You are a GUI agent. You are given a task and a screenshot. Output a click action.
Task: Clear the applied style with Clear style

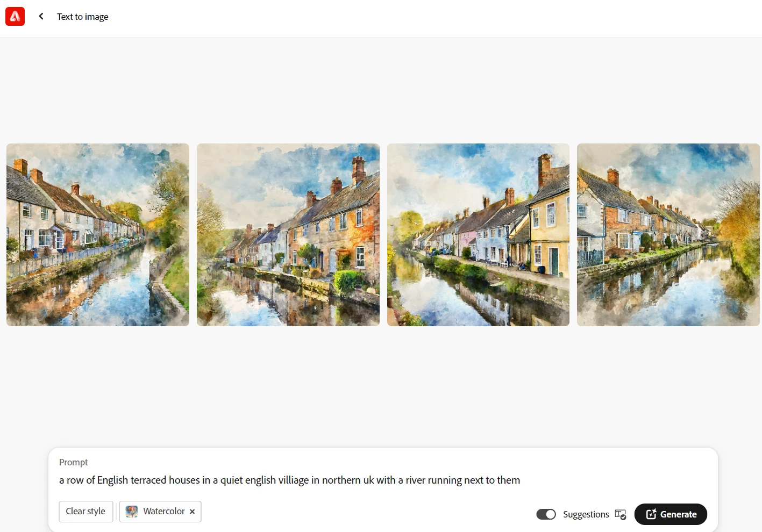tap(86, 512)
